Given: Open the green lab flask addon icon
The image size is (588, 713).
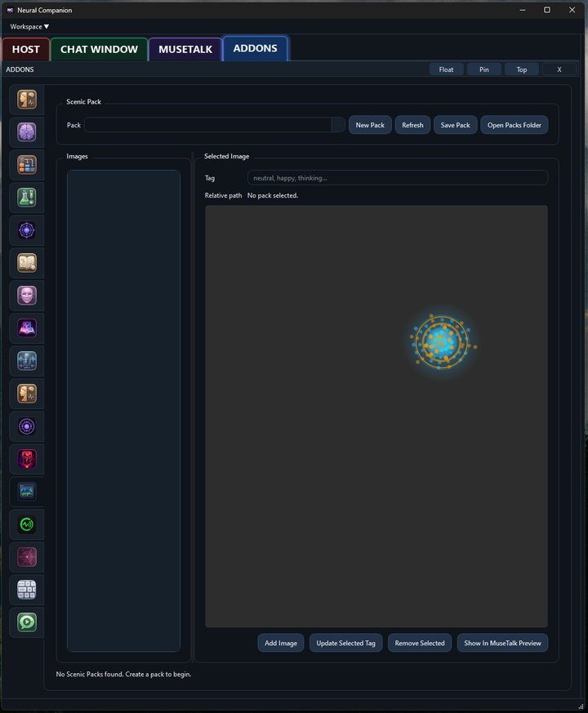Looking at the screenshot, I should click(27, 198).
